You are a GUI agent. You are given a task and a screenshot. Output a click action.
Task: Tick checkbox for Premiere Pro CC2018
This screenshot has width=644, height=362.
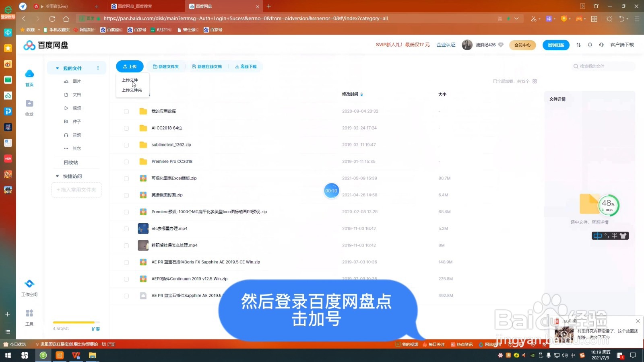(x=126, y=162)
